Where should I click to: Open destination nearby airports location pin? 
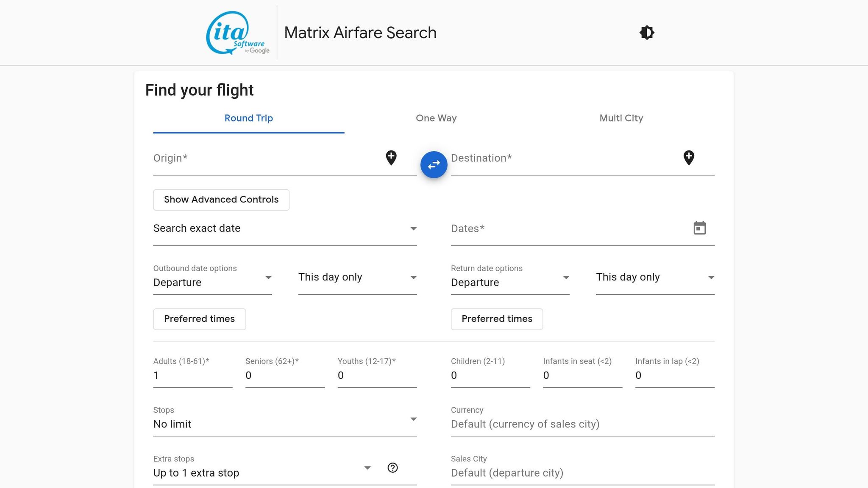(689, 158)
